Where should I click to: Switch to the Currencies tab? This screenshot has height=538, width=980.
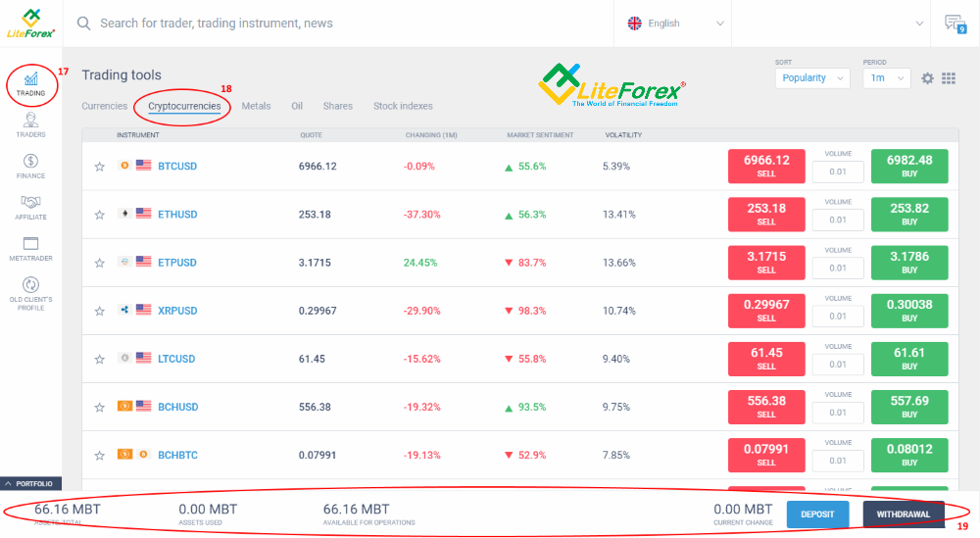point(105,106)
